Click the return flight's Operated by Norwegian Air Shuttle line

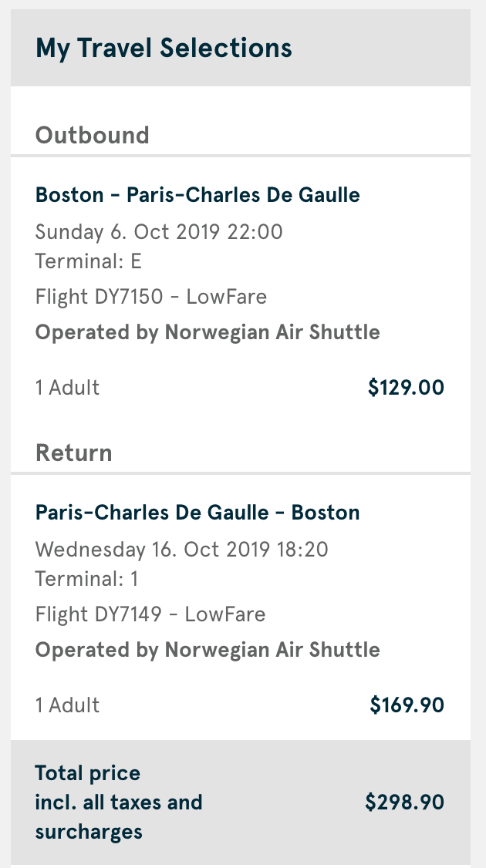coord(208,650)
